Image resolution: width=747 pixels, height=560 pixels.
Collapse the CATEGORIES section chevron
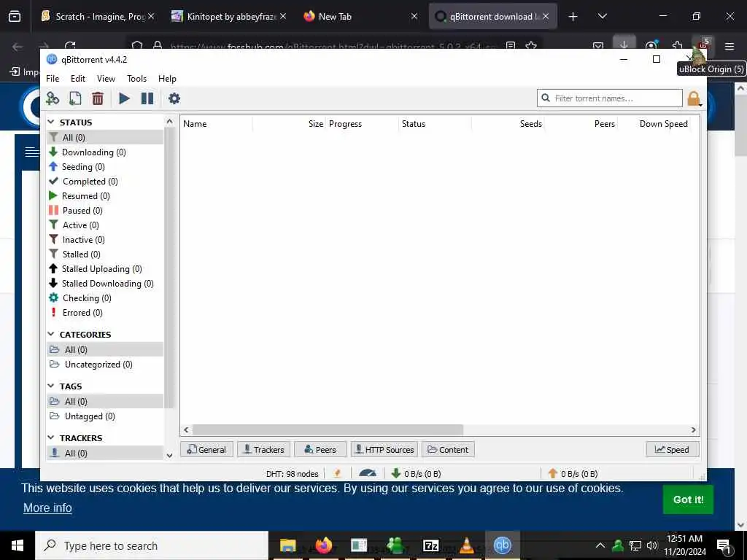[51, 334]
